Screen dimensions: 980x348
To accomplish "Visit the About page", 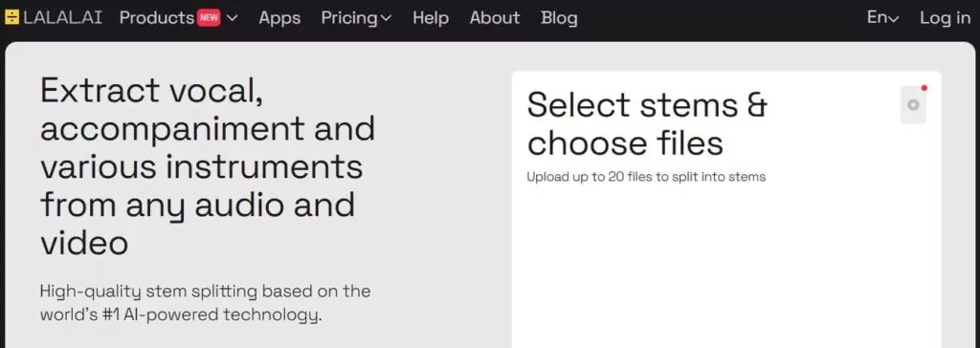I will (495, 18).
